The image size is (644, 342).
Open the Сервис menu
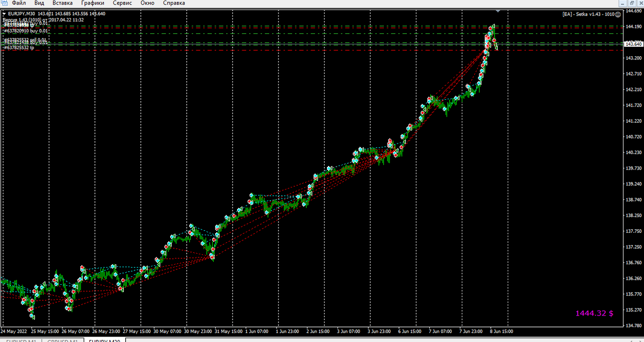[122, 3]
